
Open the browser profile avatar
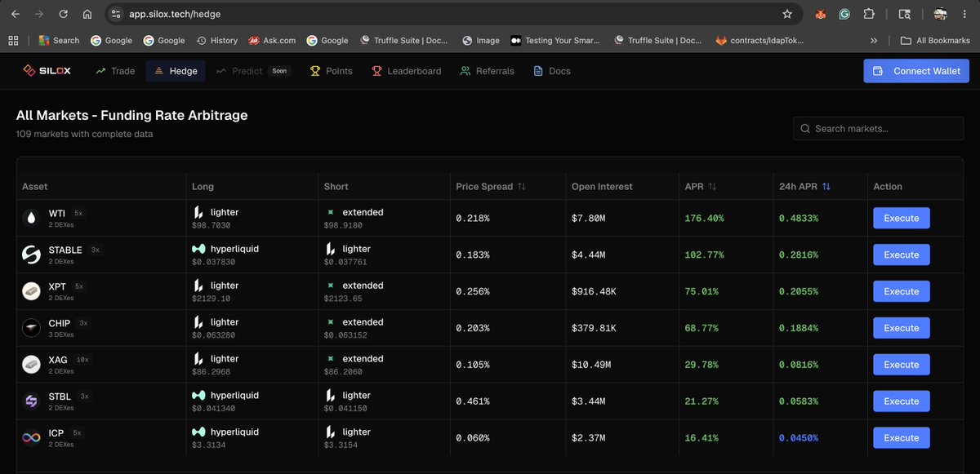click(940, 14)
